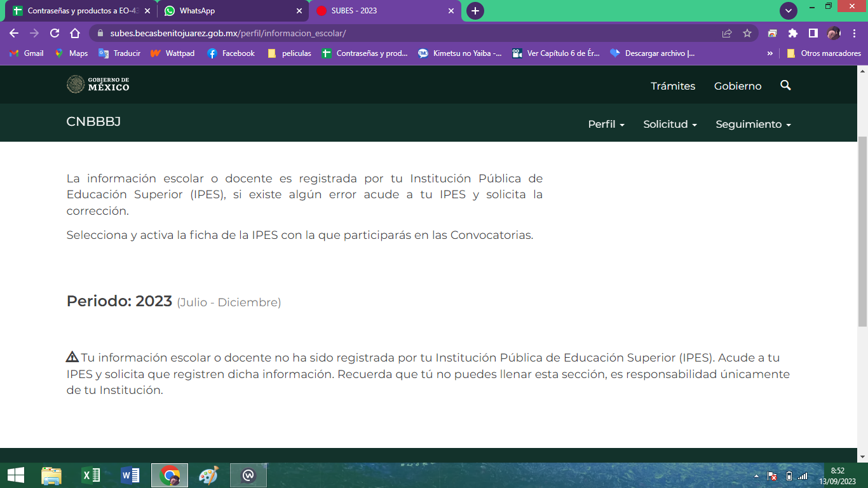Launch Word from the taskbar
Image resolution: width=868 pixels, height=488 pixels.
point(130,475)
